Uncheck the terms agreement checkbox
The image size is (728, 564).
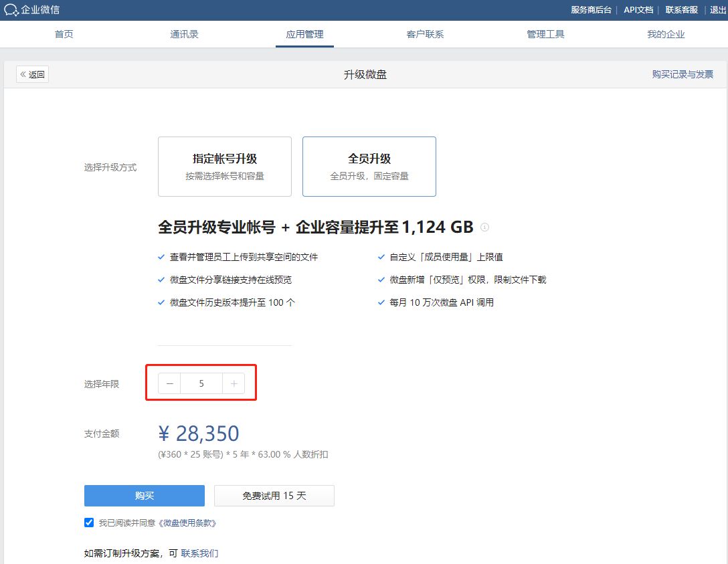(89, 523)
